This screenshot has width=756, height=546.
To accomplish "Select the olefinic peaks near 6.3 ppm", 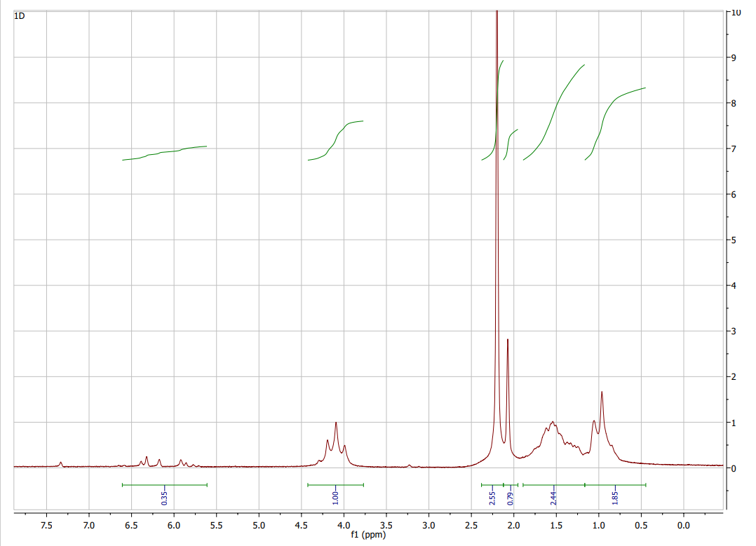I will tap(147, 457).
